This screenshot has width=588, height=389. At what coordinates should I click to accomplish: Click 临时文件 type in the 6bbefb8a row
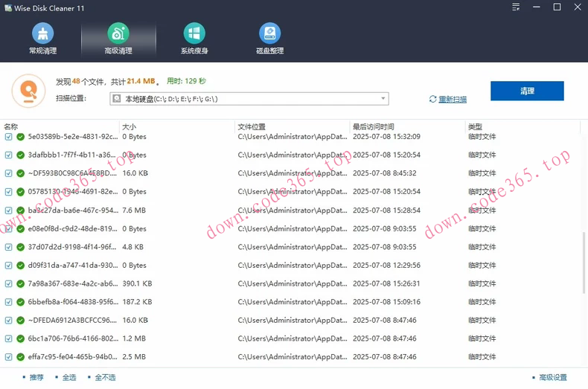[482, 302]
